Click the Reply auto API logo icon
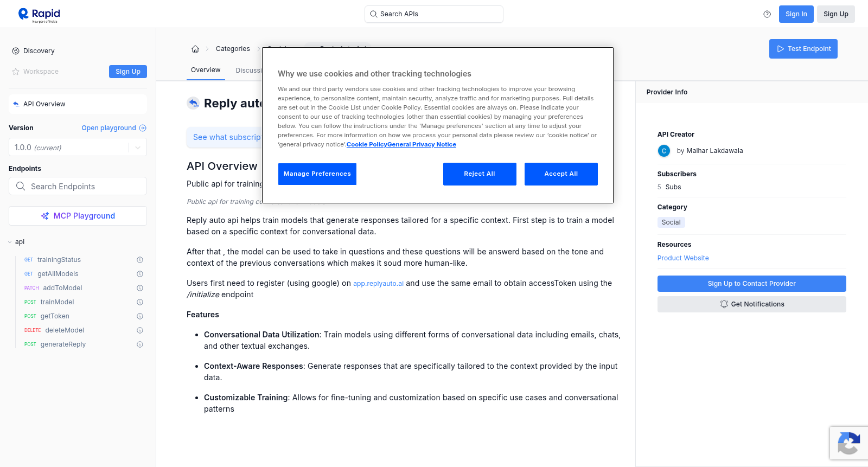The height and width of the screenshot is (467, 868). point(193,103)
